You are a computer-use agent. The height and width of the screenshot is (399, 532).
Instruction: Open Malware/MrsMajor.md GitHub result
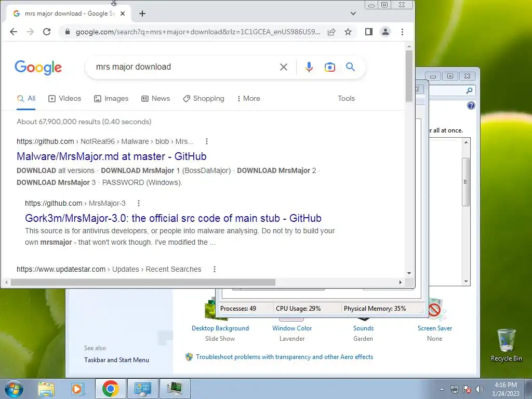point(112,156)
